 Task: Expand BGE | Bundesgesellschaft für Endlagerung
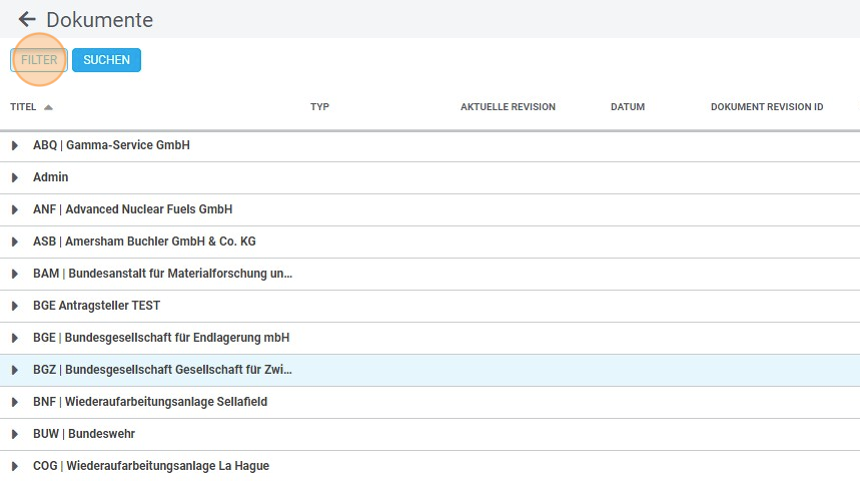pos(15,338)
